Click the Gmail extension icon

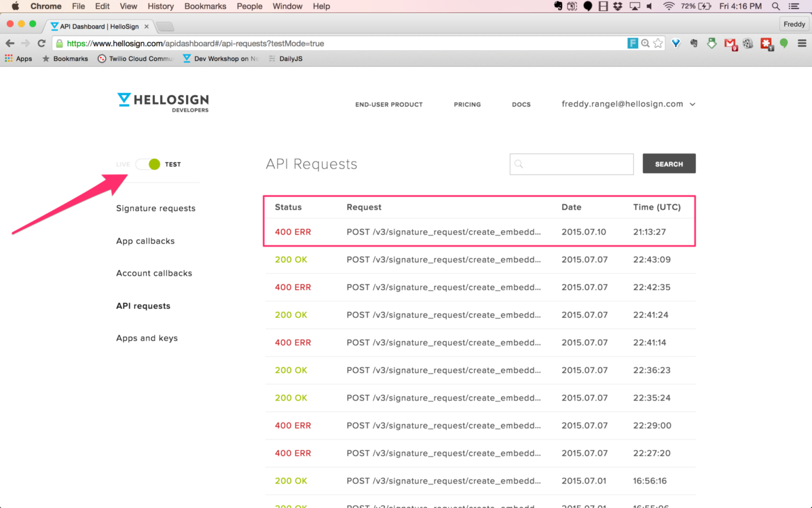[730, 43]
